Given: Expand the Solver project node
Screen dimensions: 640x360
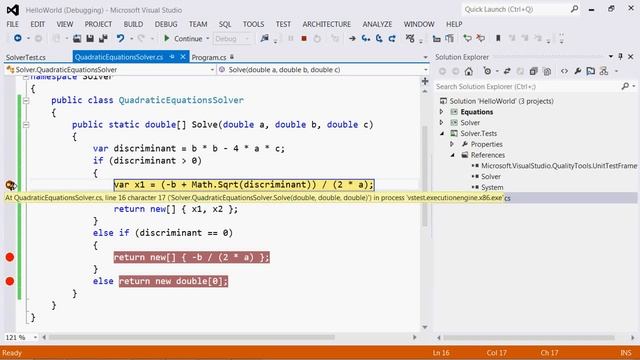Looking at the screenshot, I should [442, 122].
